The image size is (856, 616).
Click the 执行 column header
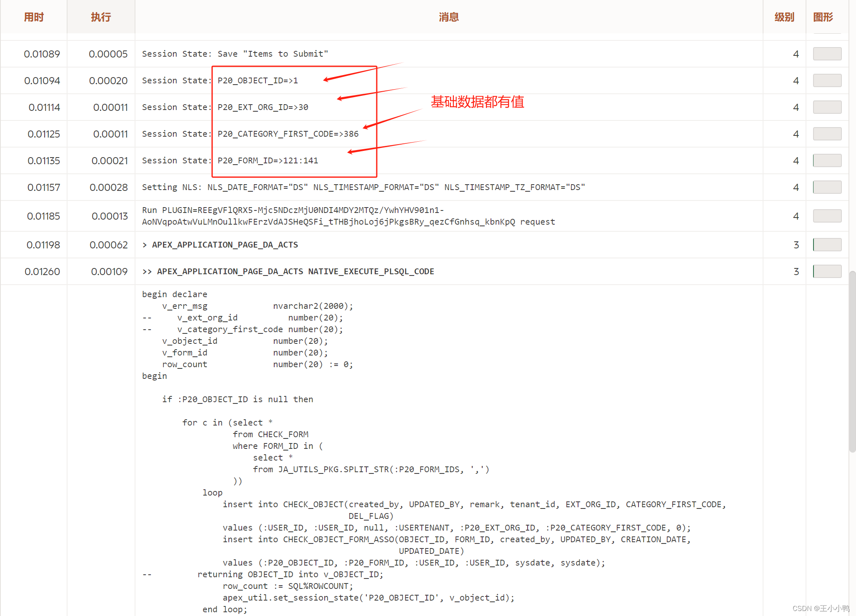(101, 17)
